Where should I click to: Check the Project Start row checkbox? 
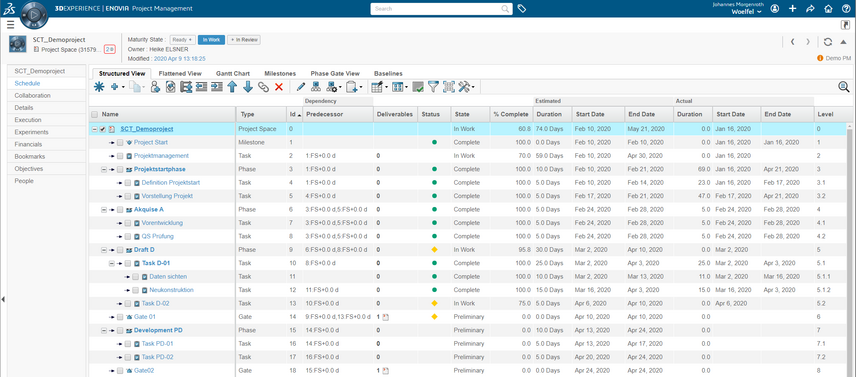(120, 142)
